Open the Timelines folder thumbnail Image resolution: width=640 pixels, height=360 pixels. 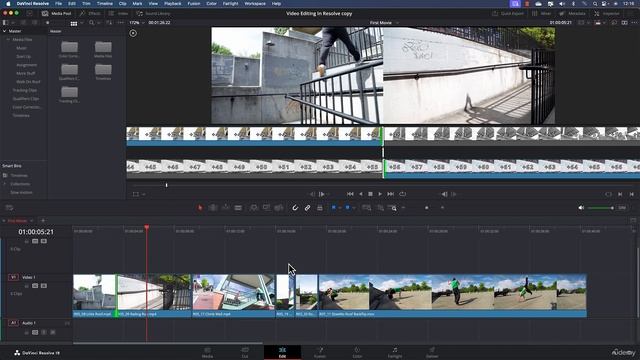(103, 71)
